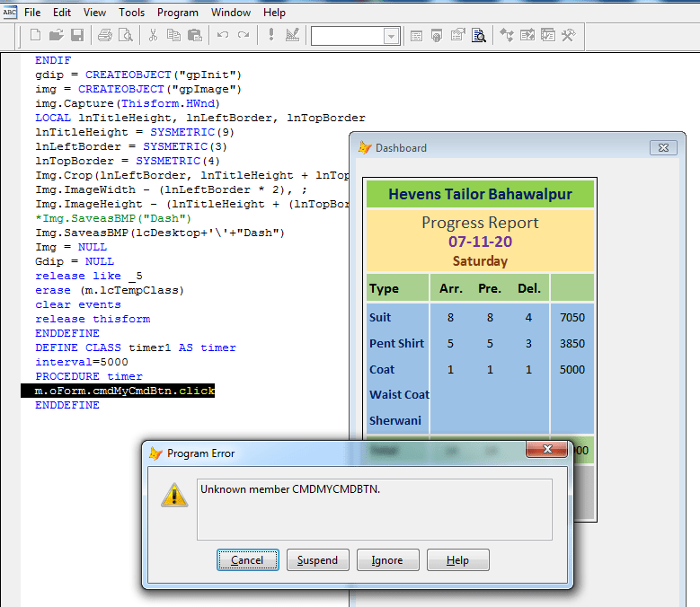Screen dimensions: 700x607
Task: Open the Edit menu
Action: click(62, 13)
